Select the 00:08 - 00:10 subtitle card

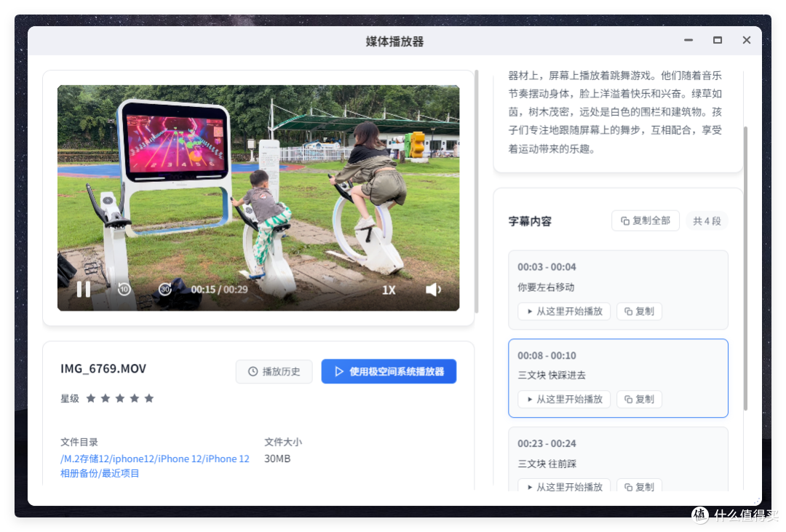pyautogui.click(x=618, y=378)
